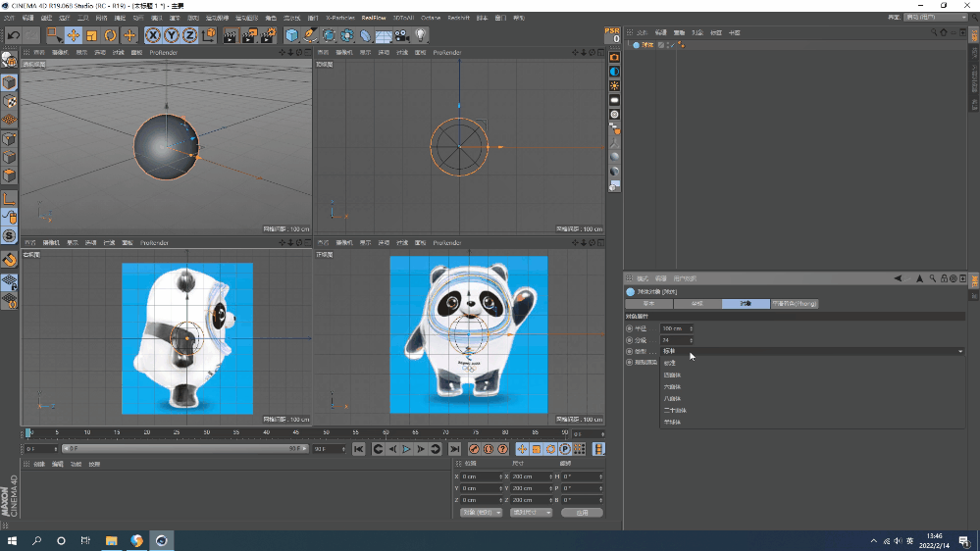
Task: Open the Subdivision Surface generators icon
Action: pyautogui.click(x=329, y=35)
